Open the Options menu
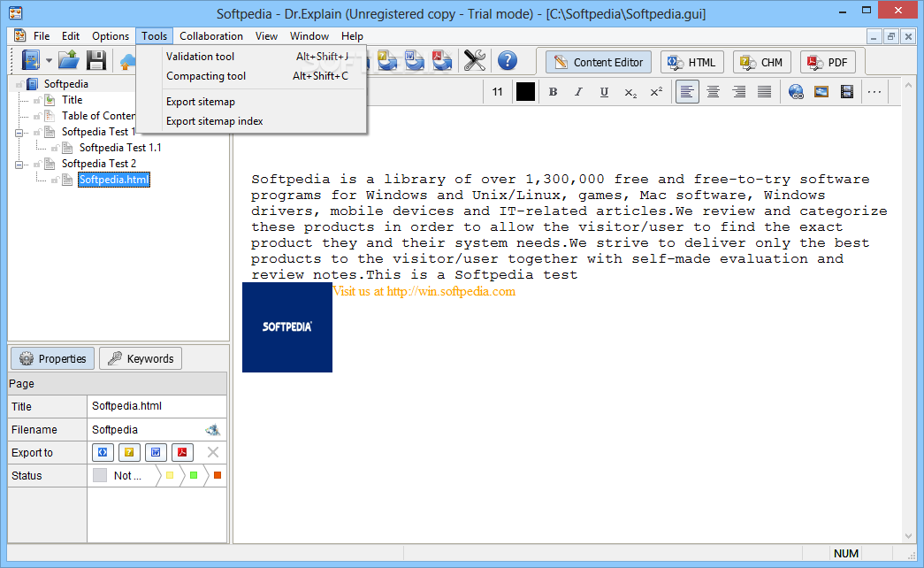 (111, 36)
